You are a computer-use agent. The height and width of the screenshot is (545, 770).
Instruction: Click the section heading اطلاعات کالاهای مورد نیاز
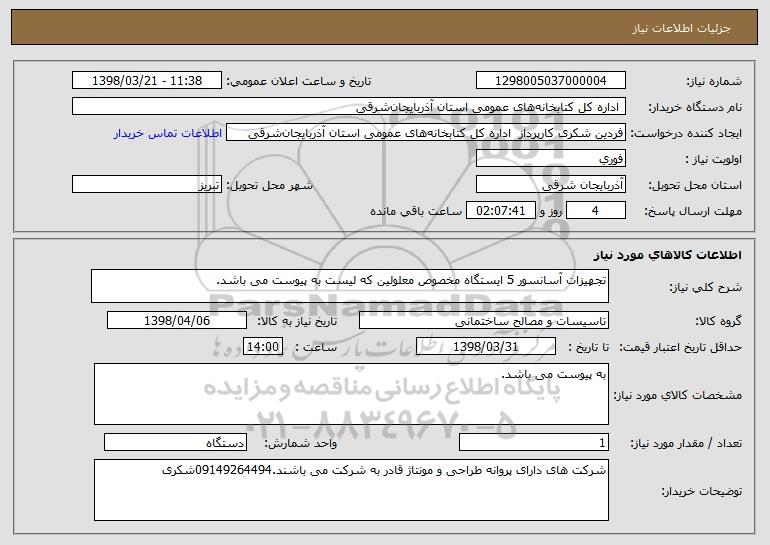pyautogui.click(x=667, y=255)
